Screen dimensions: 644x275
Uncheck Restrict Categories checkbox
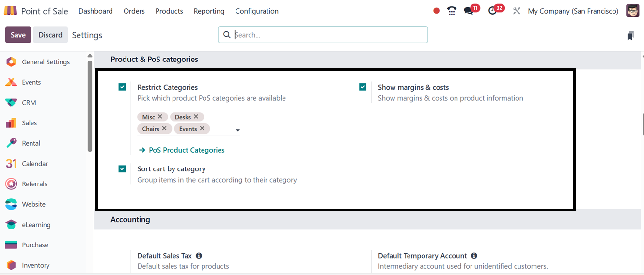pyautogui.click(x=122, y=87)
